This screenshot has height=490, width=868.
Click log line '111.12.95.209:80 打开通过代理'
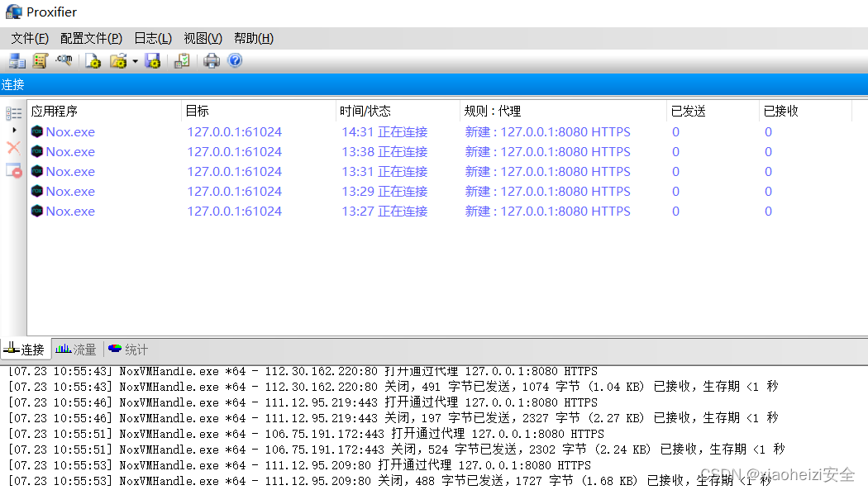pos(299,466)
